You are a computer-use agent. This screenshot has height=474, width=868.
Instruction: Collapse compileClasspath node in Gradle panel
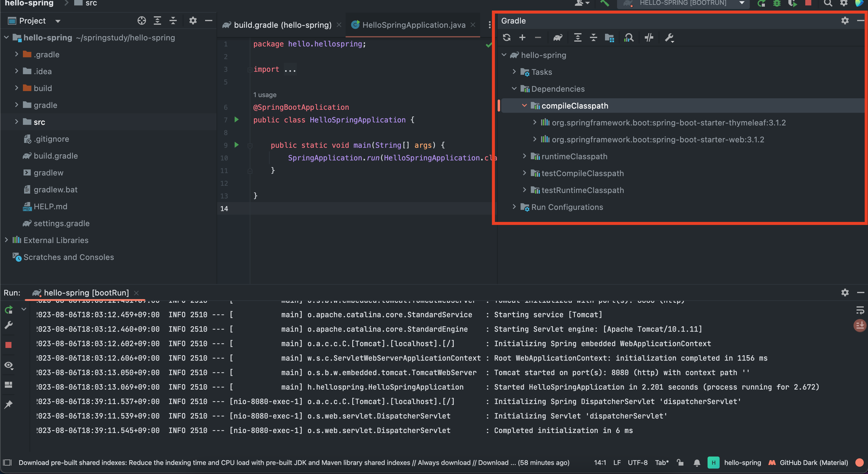click(x=524, y=106)
